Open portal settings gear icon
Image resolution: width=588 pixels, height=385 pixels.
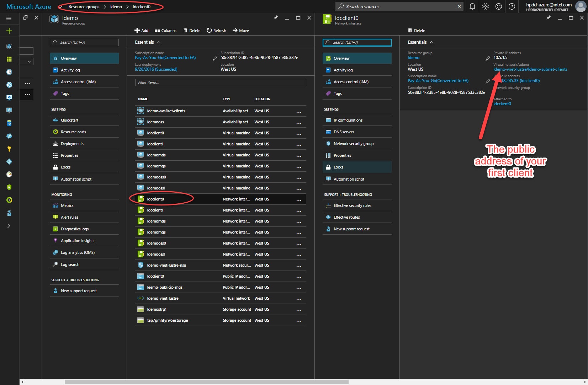[x=486, y=6]
